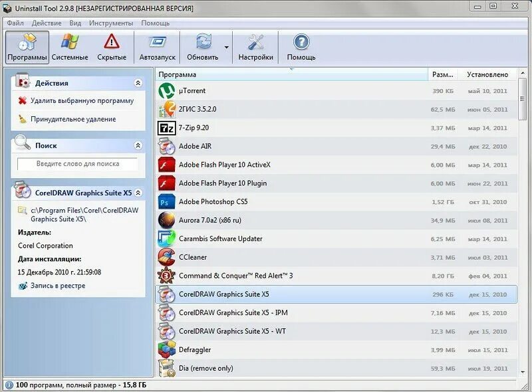Click Удалить выбранную программу link

82,101
